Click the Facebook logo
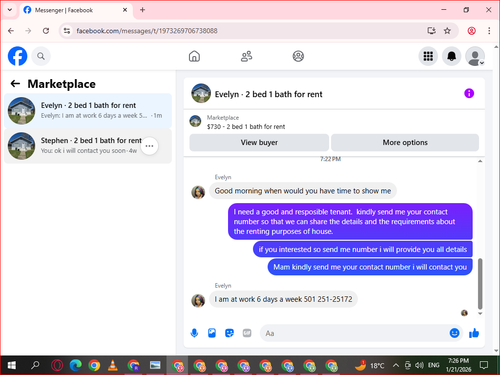500x375 pixels. (x=17, y=56)
